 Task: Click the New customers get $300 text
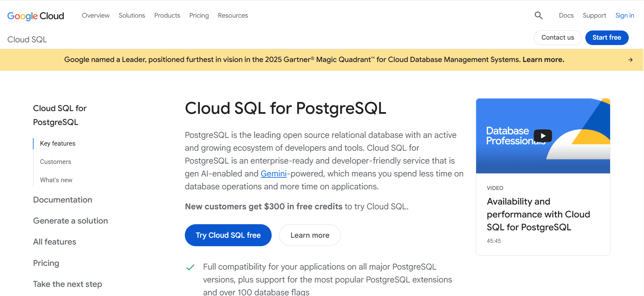tap(264, 207)
